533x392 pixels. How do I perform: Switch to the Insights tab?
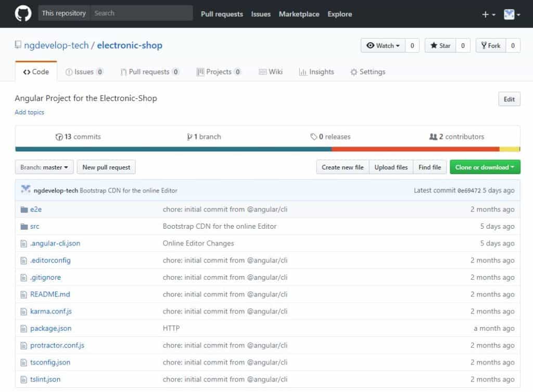tap(316, 72)
